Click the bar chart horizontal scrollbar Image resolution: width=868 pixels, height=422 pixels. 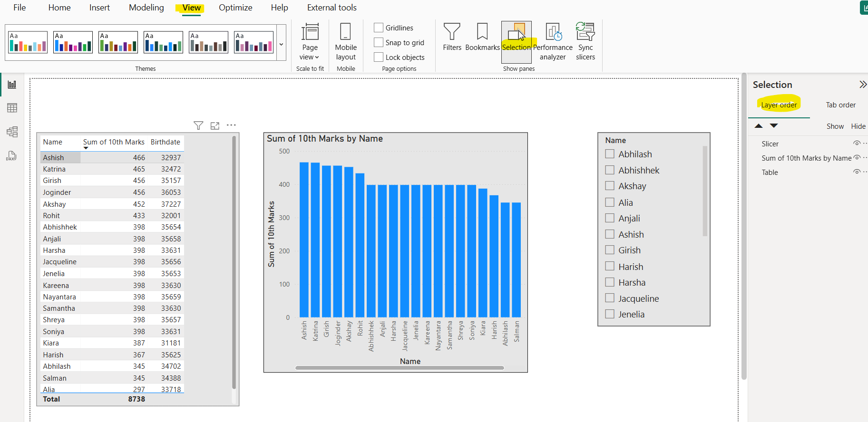click(x=399, y=368)
